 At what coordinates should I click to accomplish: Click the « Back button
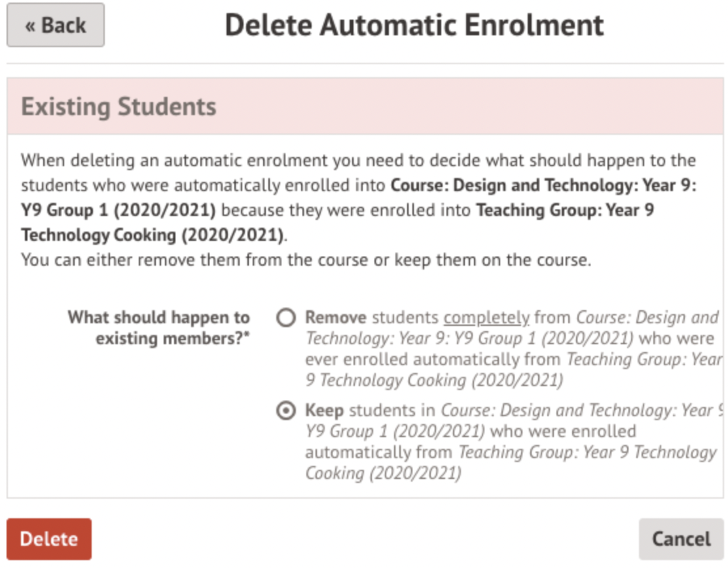point(55,26)
